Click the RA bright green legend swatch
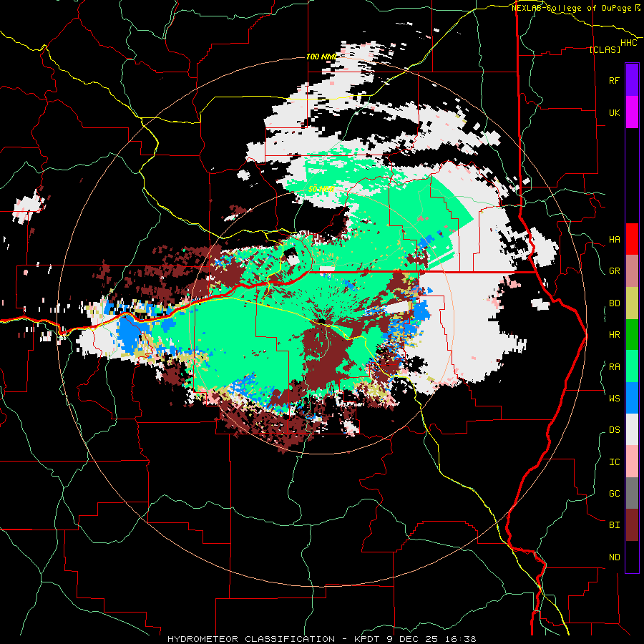 point(632,366)
